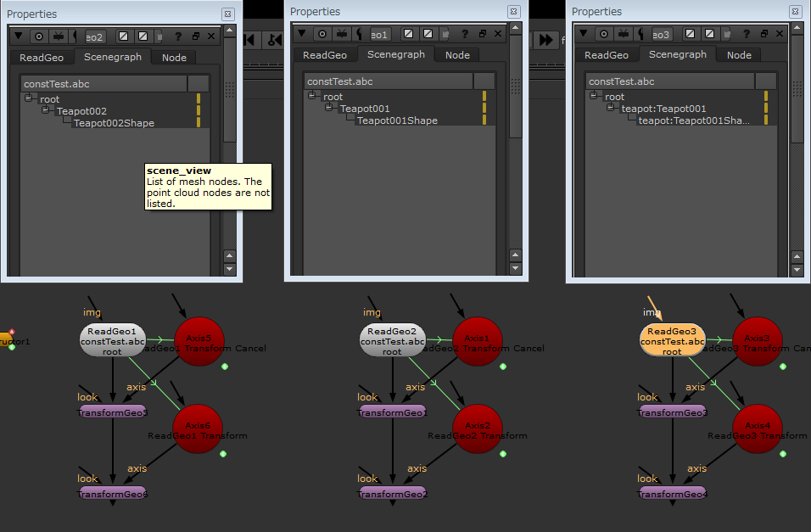Viewport: 811px width, 532px height.
Task: Close the ReadGeo2 panel with the X icon
Action: (x=495, y=34)
